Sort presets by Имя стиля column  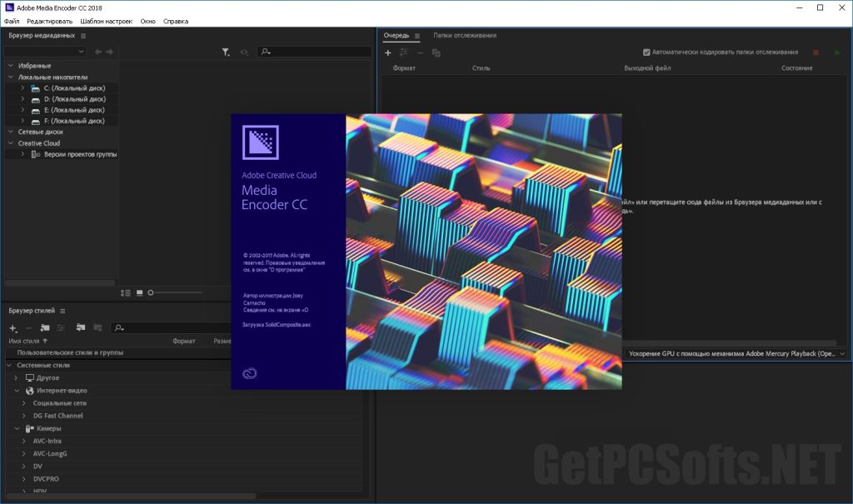pos(24,342)
